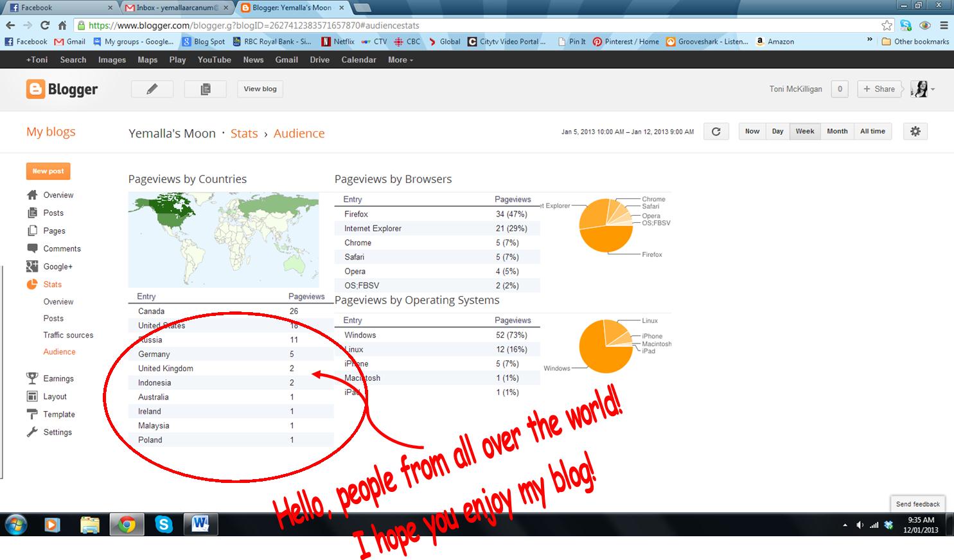Show hidden bookmarks with the chevron overflow
The height and width of the screenshot is (560, 954).
click(x=870, y=40)
